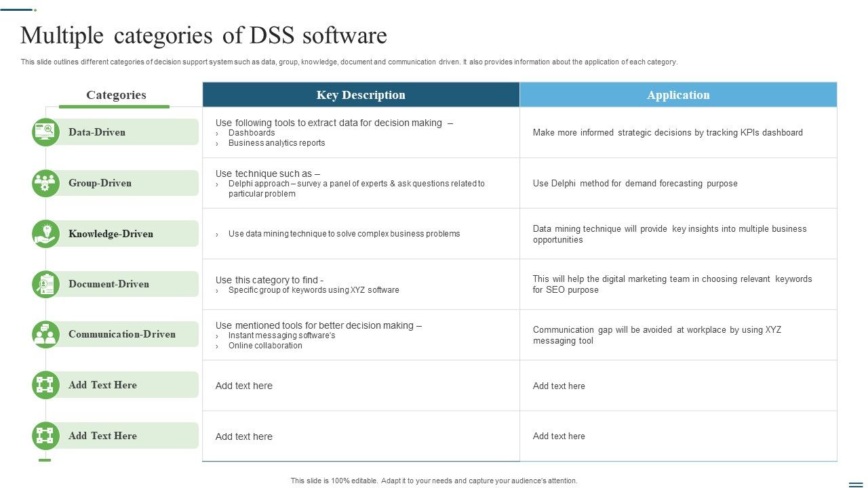Click the editable slide footer note

pyautogui.click(x=434, y=480)
